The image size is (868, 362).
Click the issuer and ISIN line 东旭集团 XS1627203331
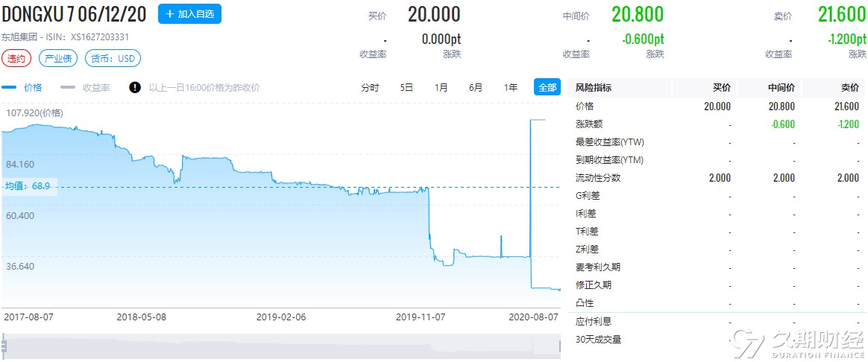coord(66,37)
